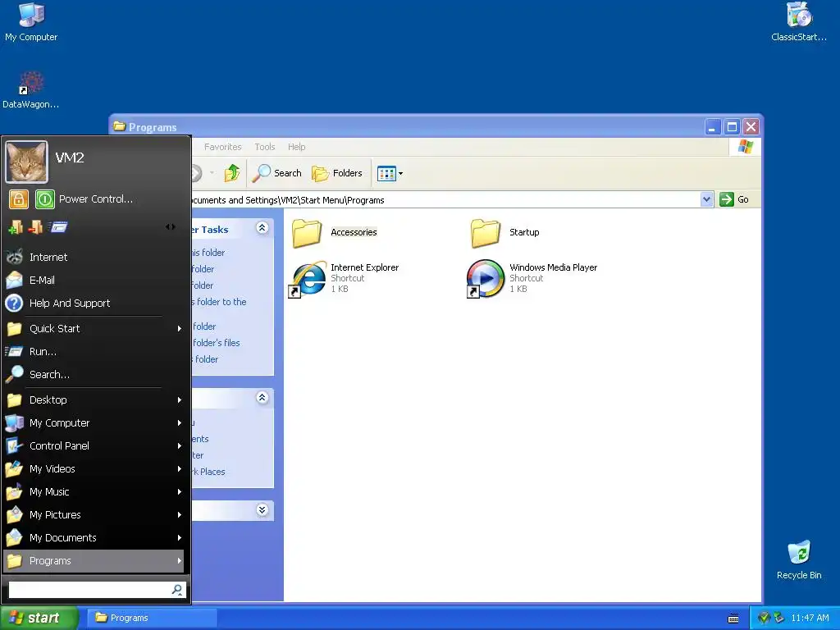Open the Help menu

point(296,147)
